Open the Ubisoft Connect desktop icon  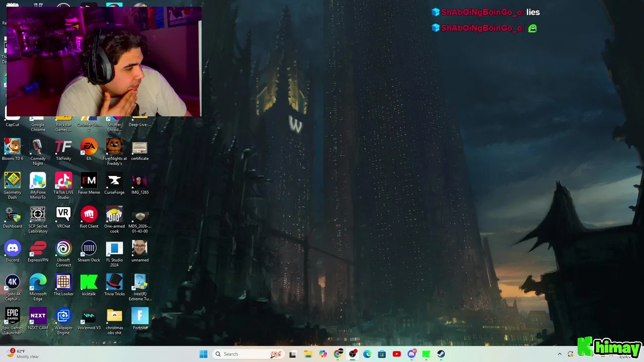coord(63,248)
